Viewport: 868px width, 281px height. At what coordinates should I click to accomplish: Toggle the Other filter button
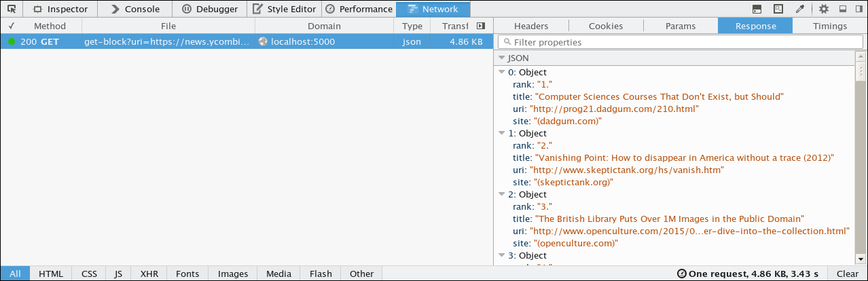point(362,274)
